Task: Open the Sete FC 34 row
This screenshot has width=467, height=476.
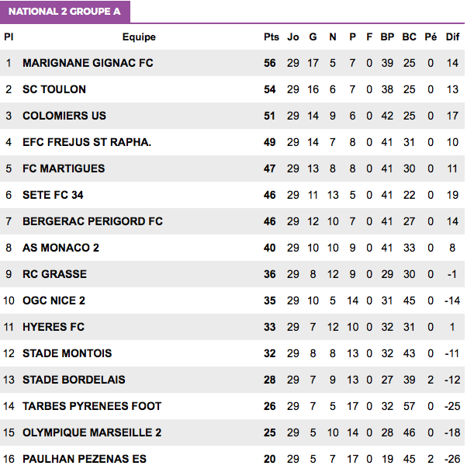Action: [232, 195]
